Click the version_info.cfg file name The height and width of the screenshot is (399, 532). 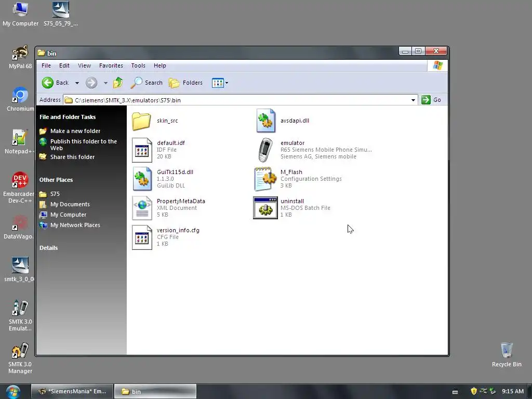click(x=178, y=230)
